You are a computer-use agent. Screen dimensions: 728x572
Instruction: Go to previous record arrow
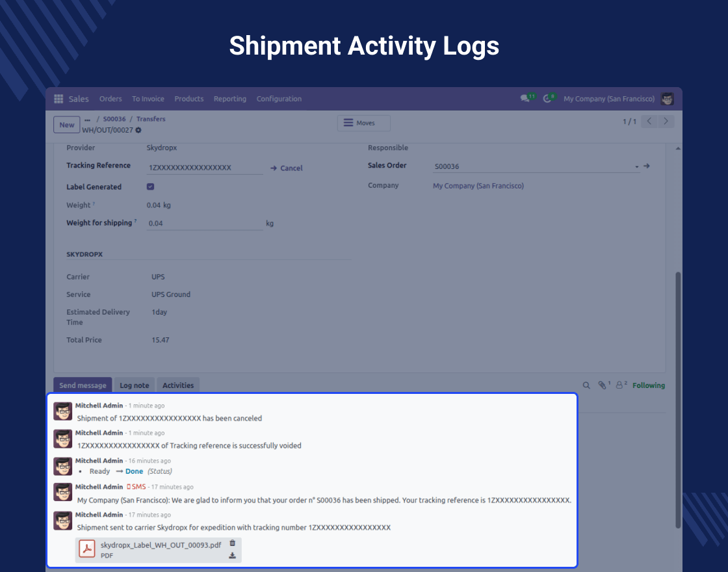tap(649, 121)
